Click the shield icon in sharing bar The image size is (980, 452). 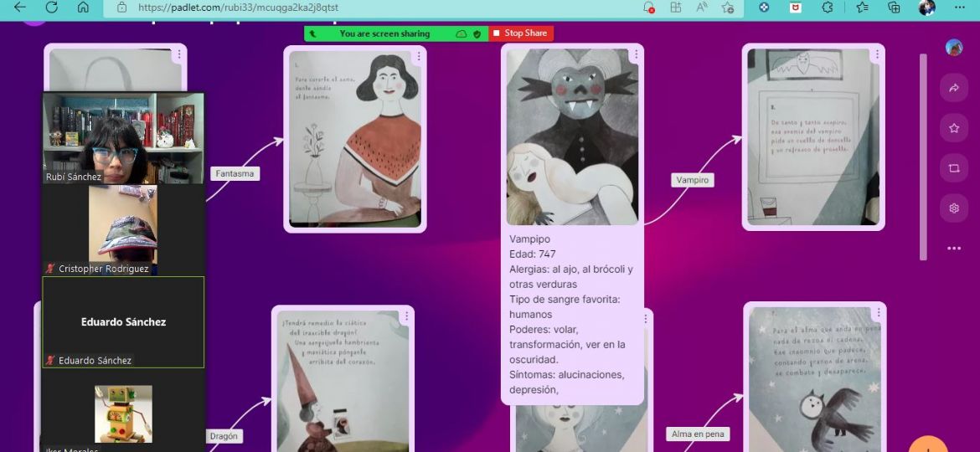coord(477,33)
